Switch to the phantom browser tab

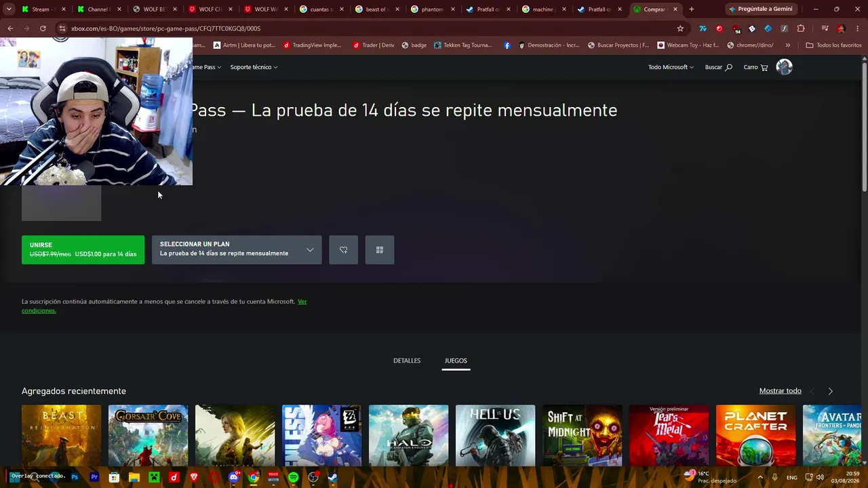click(433, 9)
